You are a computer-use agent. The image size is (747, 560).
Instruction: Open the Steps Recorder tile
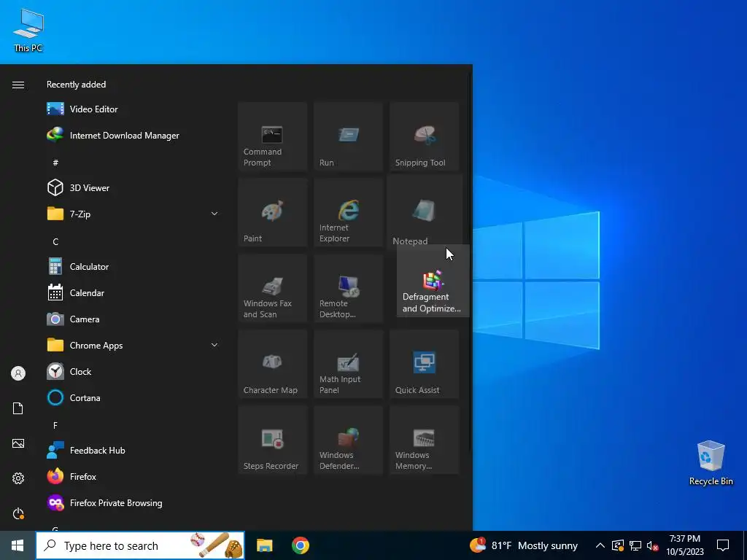point(273,440)
